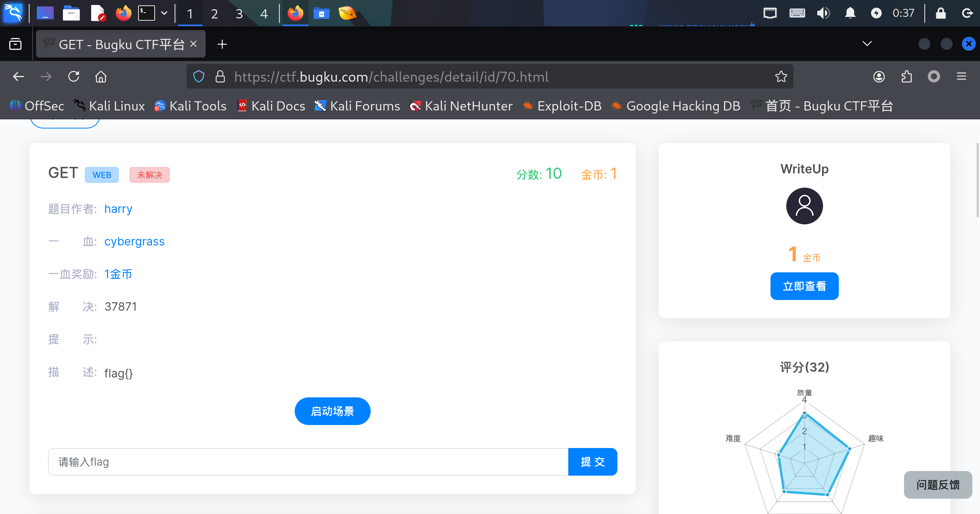Open the Kali NetHunter bookmark
This screenshot has height=514, width=980.
tap(461, 106)
